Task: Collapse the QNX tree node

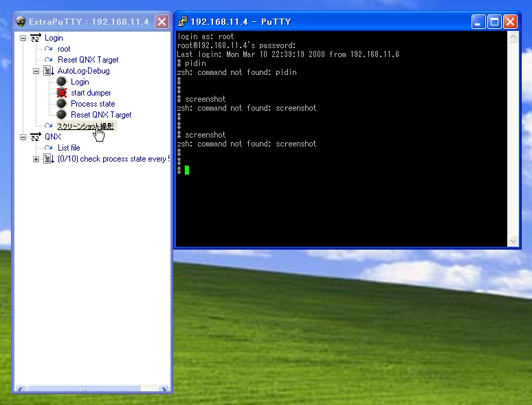Action: pos(23,137)
